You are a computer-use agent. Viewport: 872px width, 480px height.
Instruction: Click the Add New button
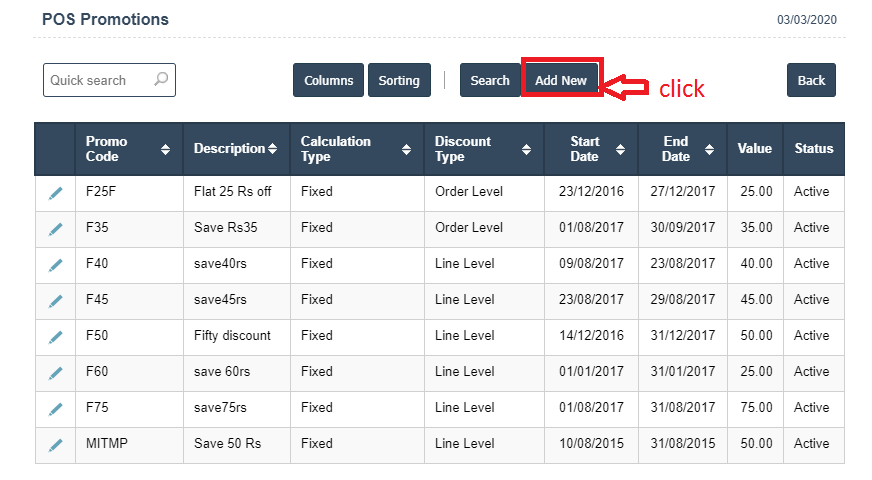(561, 81)
